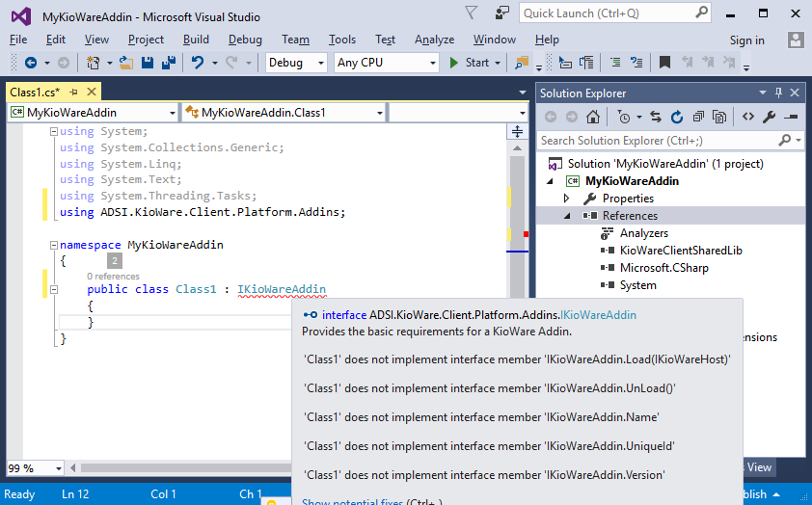Screen dimensions: 812x505
Task: Undo the last edit with the toolbar arrow
Action: pos(198,63)
